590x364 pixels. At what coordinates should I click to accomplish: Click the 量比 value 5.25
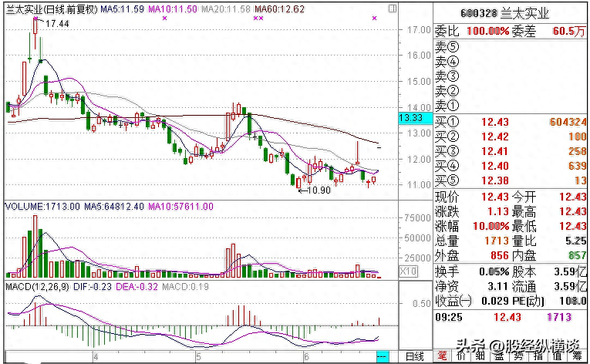coord(575,241)
